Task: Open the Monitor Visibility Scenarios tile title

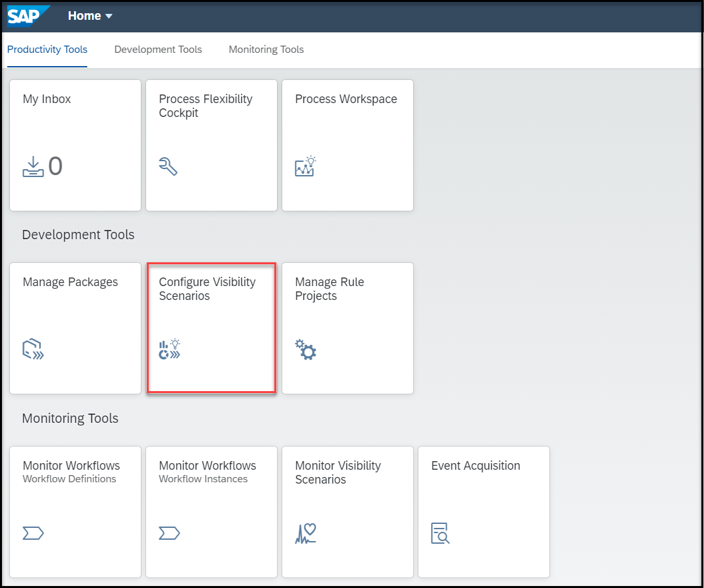Action: pos(338,472)
